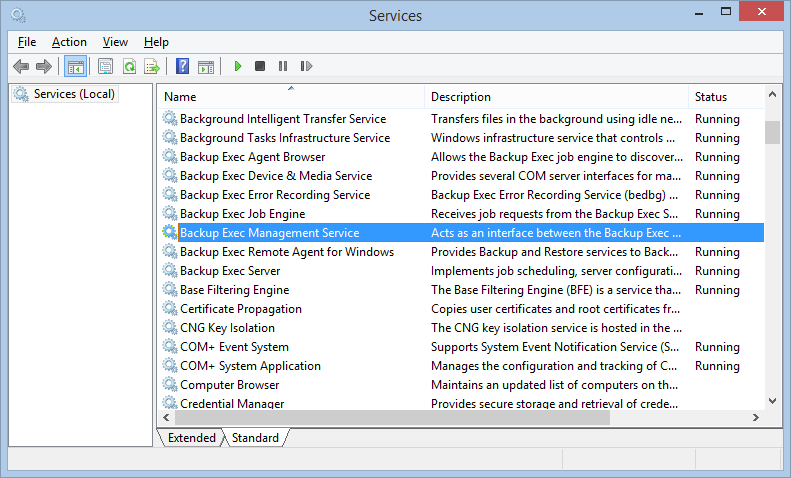Click Running status of Backup Exec Server
The width and height of the screenshot is (791, 478).
(x=717, y=271)
